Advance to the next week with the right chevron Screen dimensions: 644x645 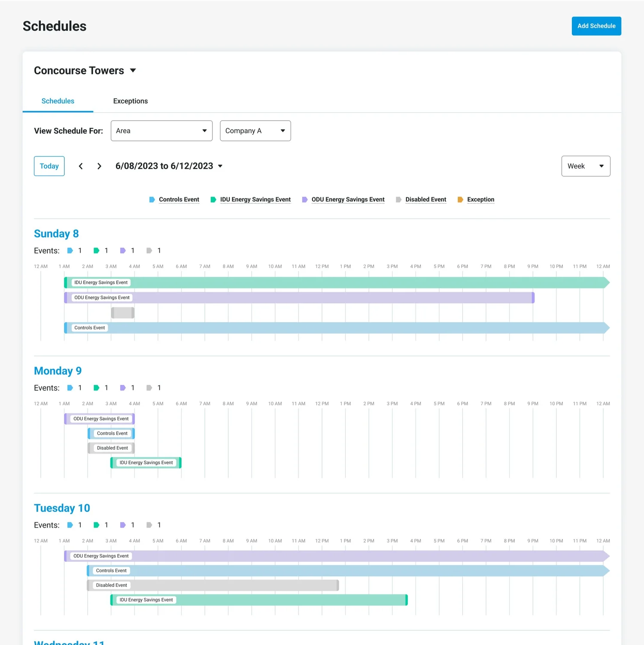coord(99,166)
